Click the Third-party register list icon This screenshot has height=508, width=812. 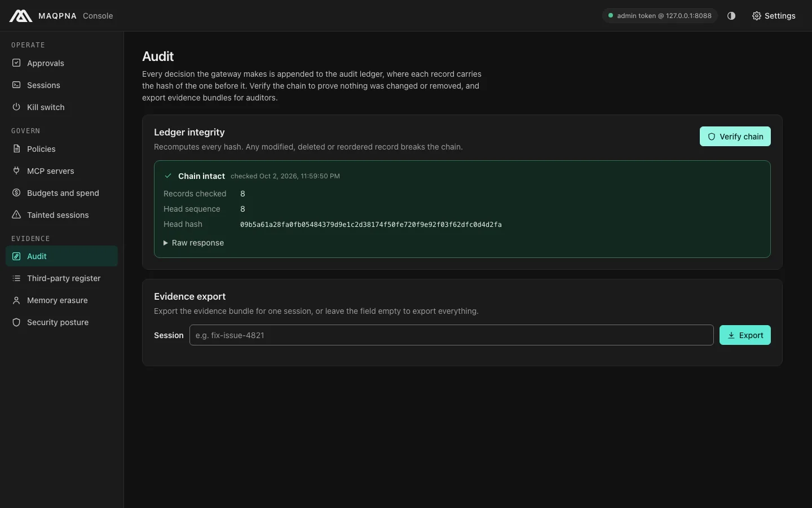(x=16, y=278)
